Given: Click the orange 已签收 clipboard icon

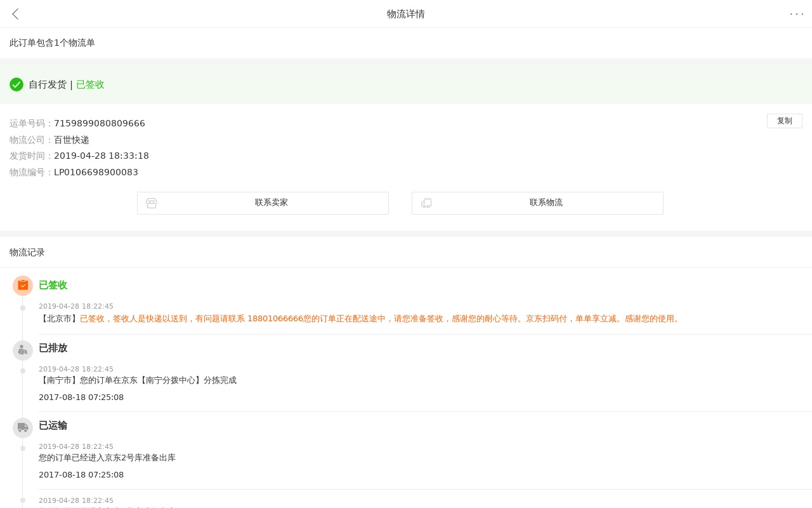Looking at the screenshot, I should [23, 286].
